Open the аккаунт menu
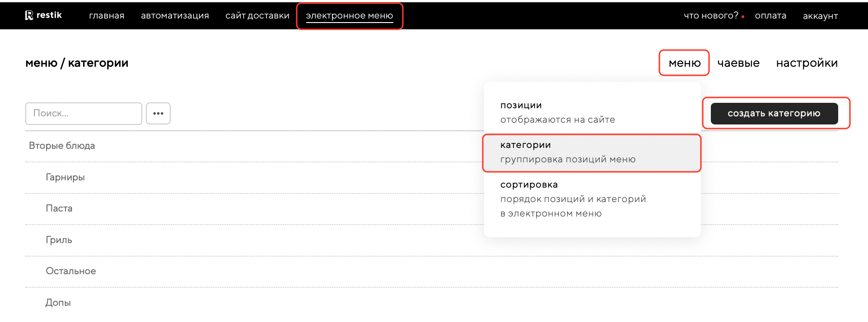 coord(820,16)
